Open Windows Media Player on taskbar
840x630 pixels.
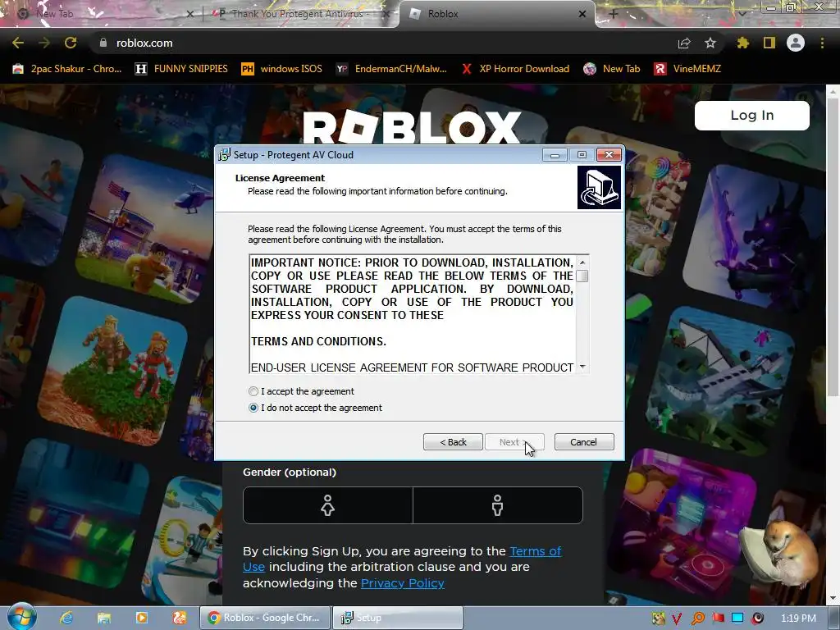pos(141,618)
